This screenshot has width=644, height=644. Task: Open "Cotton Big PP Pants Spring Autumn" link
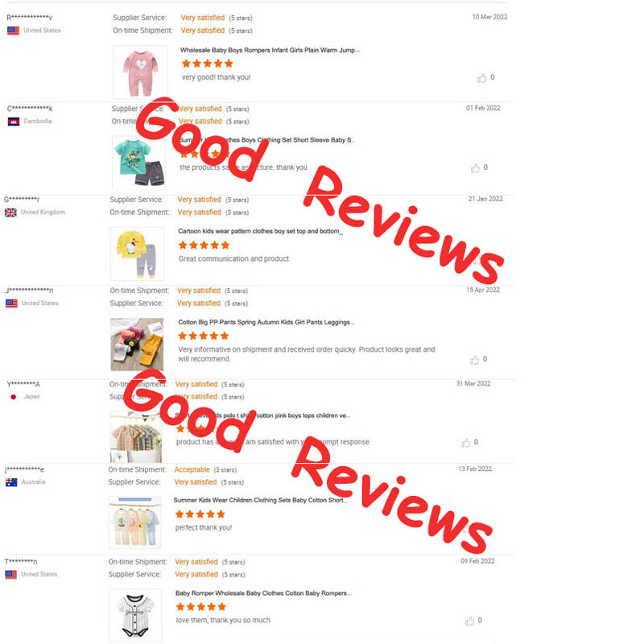click(266, 323)
